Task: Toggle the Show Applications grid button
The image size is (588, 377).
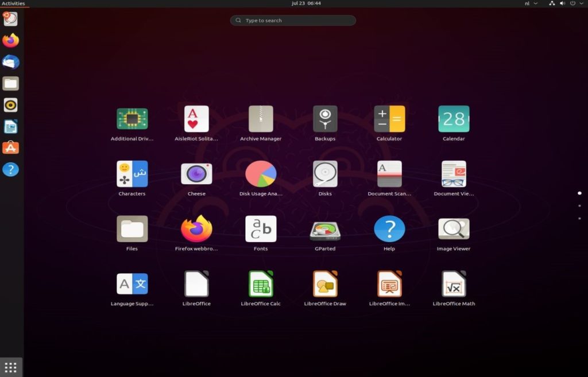Action: 10,368
